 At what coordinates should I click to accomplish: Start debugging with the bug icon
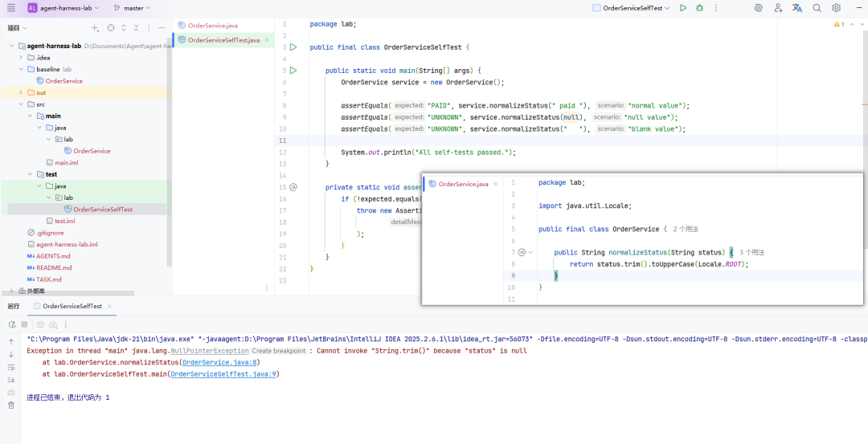(x=700, y=8)
